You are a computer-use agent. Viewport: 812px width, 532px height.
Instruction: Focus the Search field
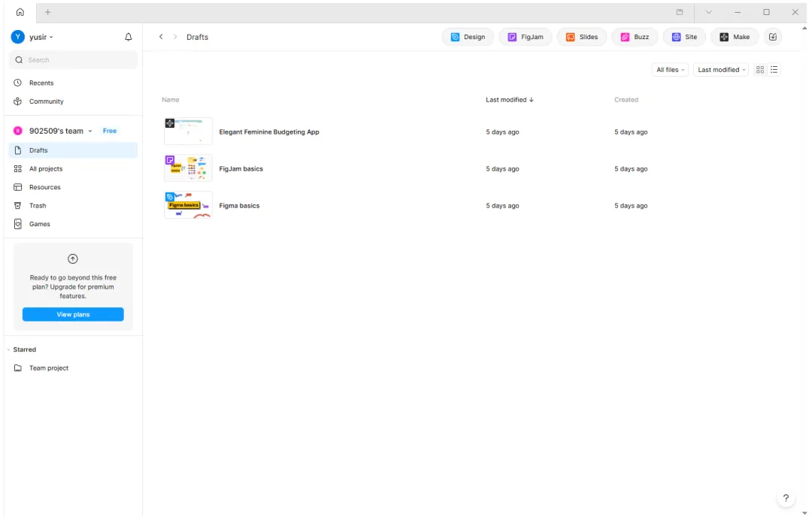click(x=73, y=60)
